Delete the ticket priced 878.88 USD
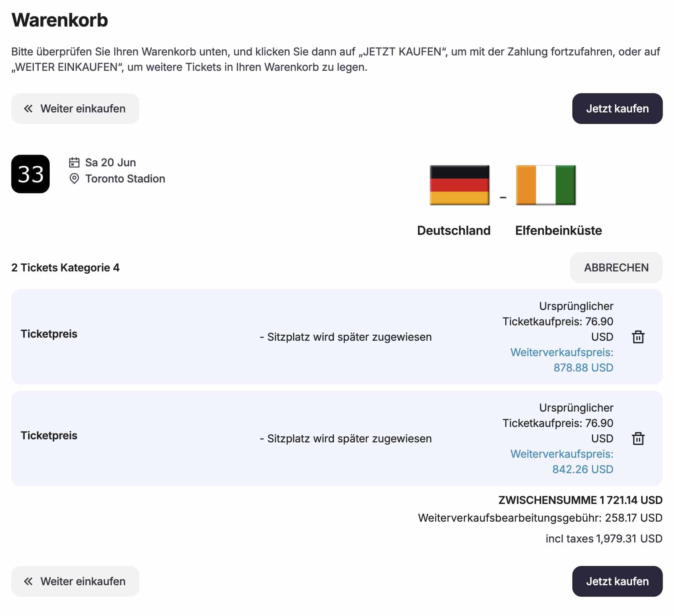The image size is (674, 616). 638,337
